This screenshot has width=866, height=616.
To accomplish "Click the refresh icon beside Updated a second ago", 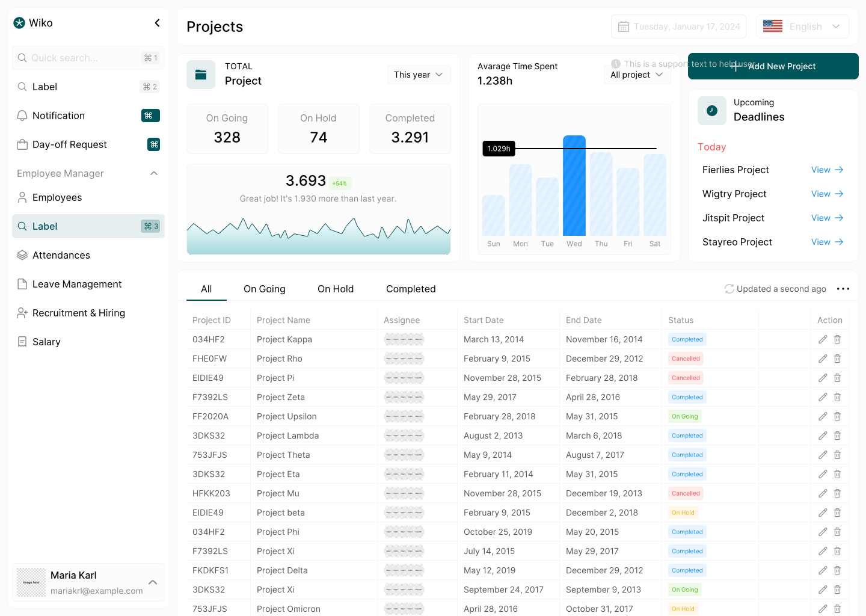I will click(729, 289).
